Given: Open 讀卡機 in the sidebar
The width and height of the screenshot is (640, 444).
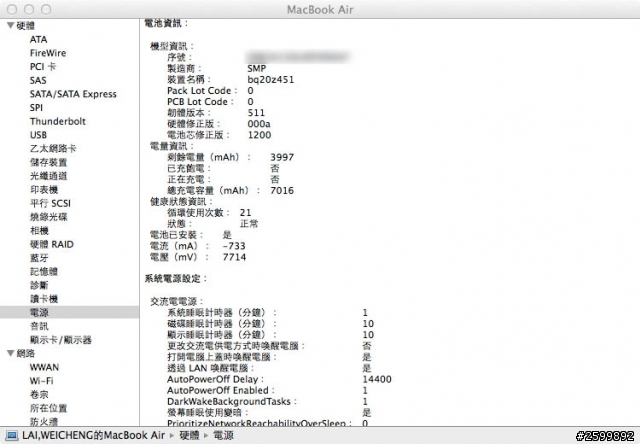Looking at the screenshot, I should (44, 299).
